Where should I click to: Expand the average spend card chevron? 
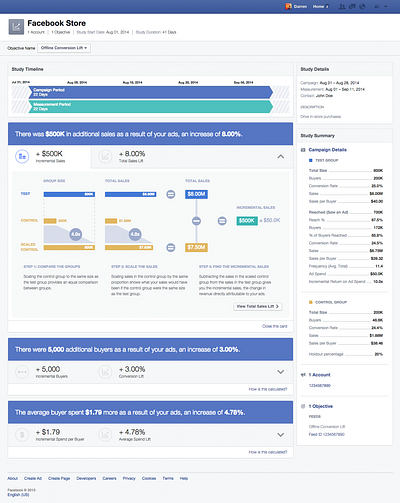pyautogui.click(x=281, y=435)
